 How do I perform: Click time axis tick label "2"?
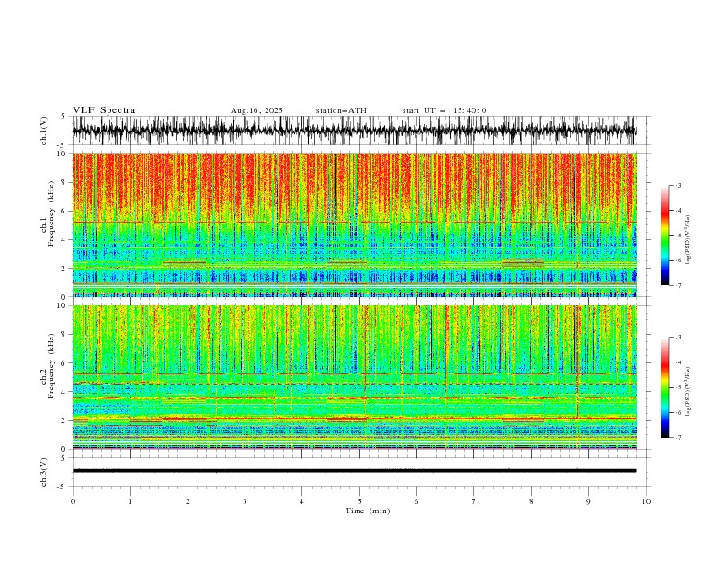click(188, 501)
